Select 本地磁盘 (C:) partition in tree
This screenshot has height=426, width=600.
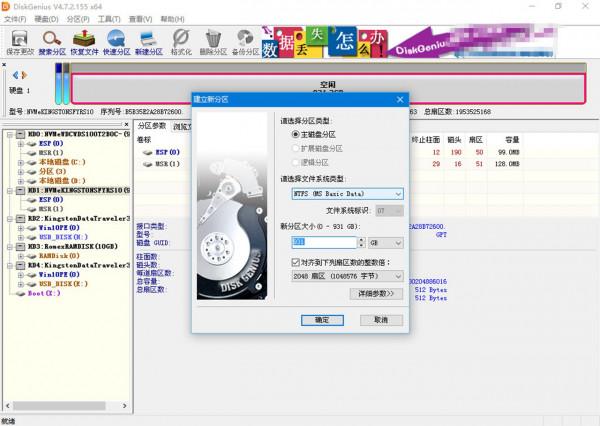click(x=62, y=162)
